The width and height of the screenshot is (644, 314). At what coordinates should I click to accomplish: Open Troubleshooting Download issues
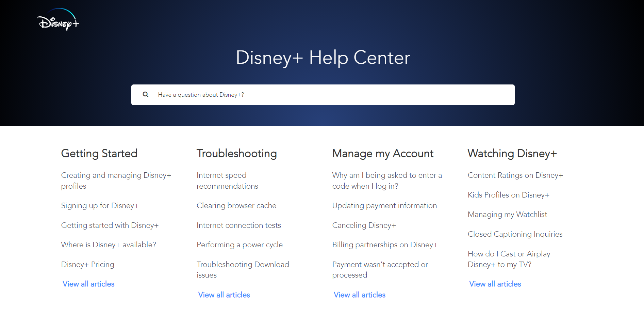pyautogui.click(x=243, y=269)
